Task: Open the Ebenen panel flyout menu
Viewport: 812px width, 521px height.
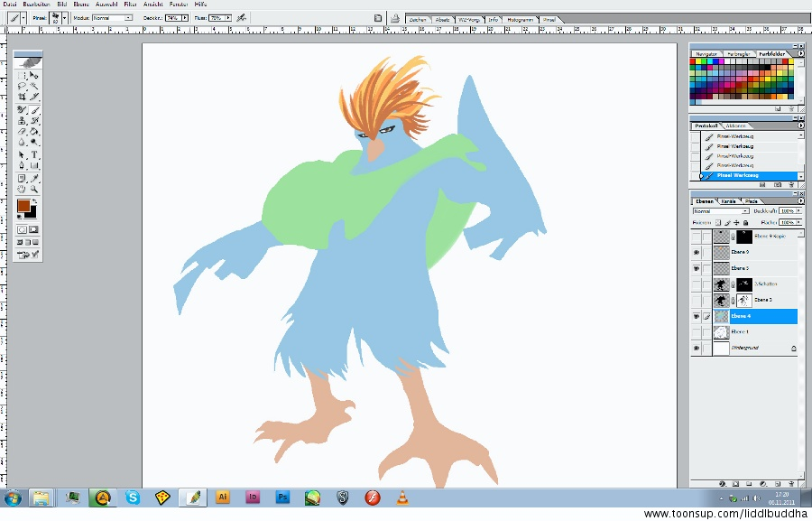Action: pos(800,200)
